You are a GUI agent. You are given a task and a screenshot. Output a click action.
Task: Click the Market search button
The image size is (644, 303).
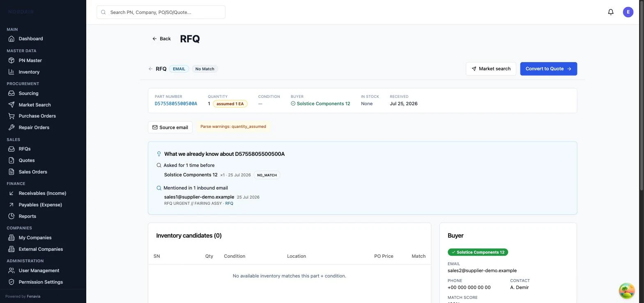491,69
